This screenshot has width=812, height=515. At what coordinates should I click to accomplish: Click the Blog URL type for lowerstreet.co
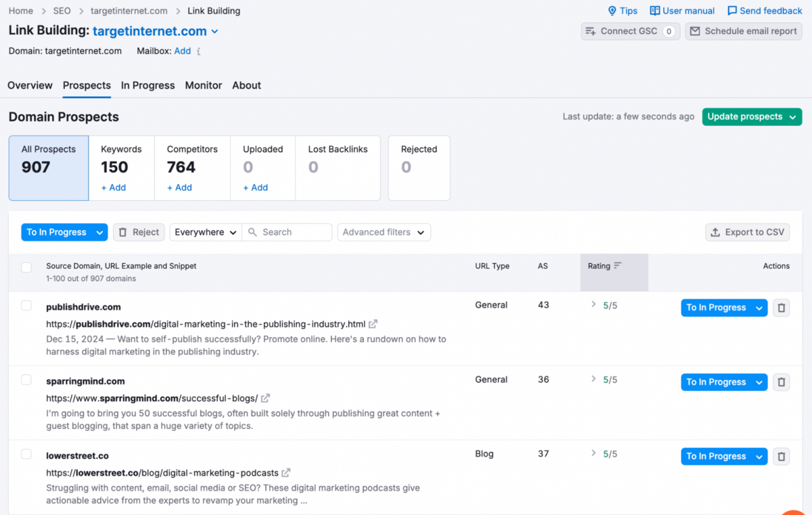[x=484, y=454]
